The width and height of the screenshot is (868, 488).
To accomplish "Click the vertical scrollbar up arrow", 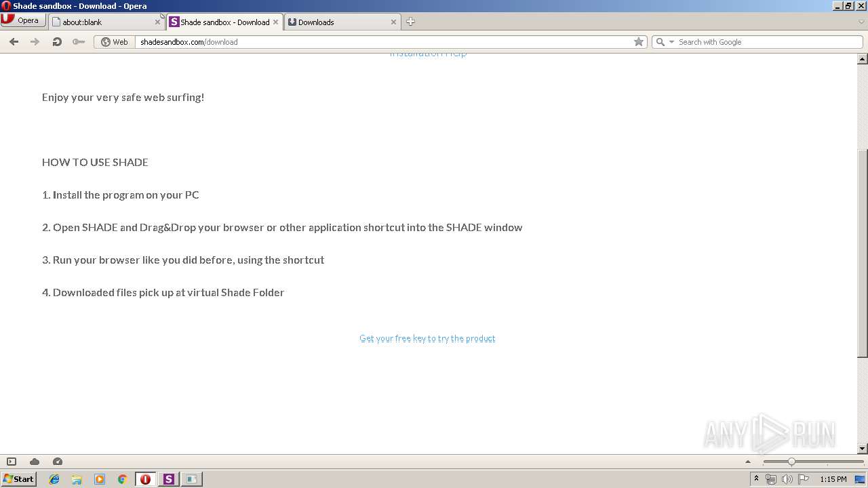I will point(863,59).
